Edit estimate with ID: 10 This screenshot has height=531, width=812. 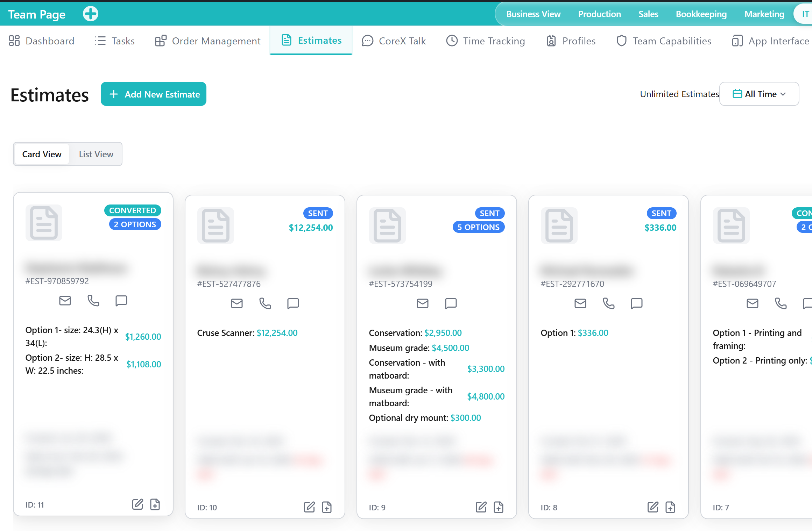309,507
